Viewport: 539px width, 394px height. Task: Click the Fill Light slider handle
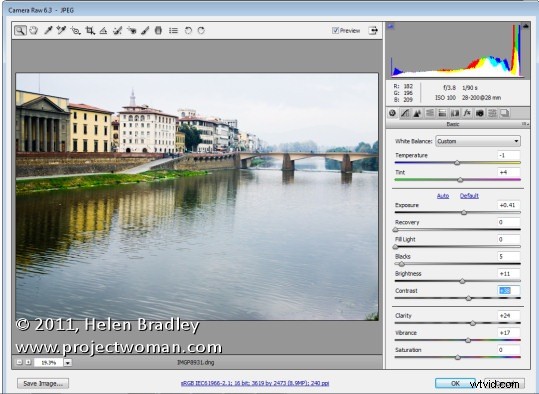click(395, 247)
